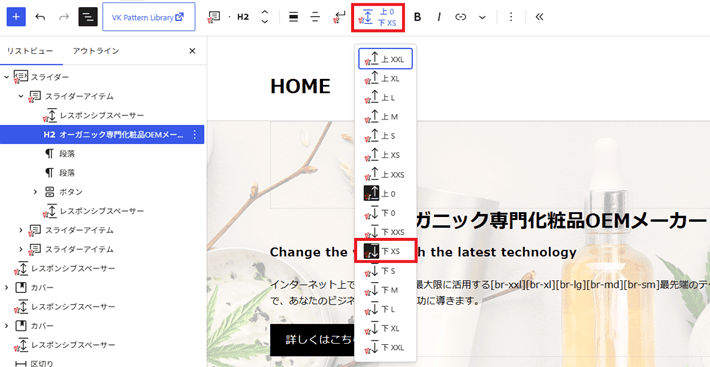Select the スライダー block in list view
710x367 pixels.
tap(50, 77)
